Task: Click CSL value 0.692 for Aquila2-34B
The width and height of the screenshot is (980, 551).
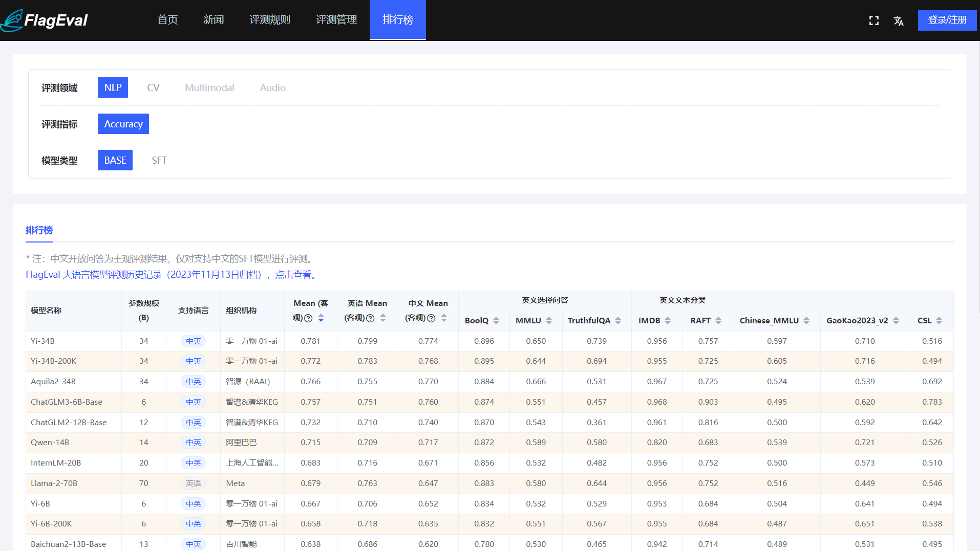Action: (x=932, y=381)
